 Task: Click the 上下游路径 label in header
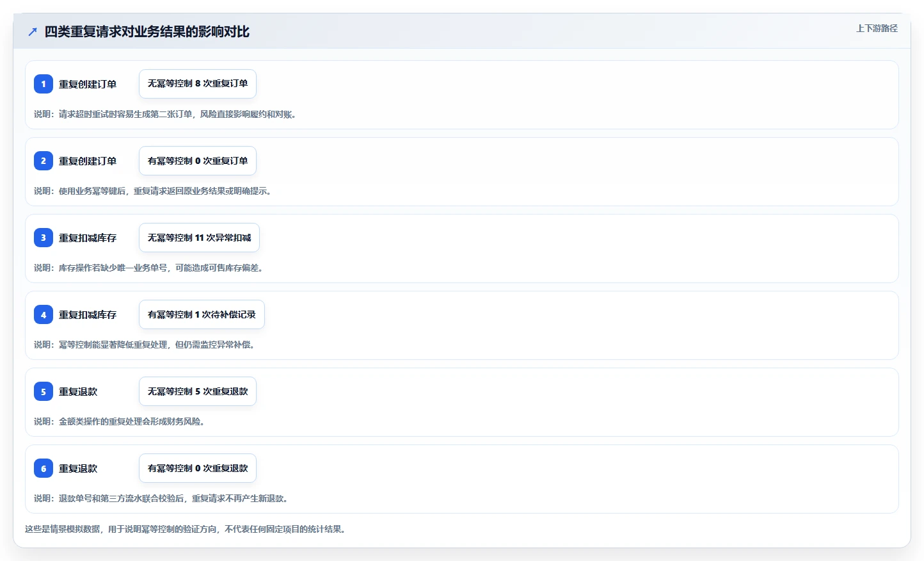click(877, 28)
